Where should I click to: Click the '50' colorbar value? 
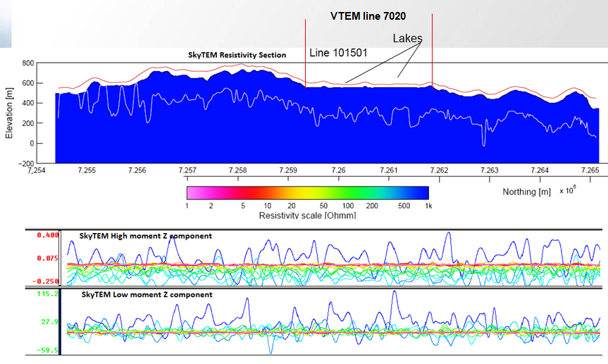tap(323, 206)
